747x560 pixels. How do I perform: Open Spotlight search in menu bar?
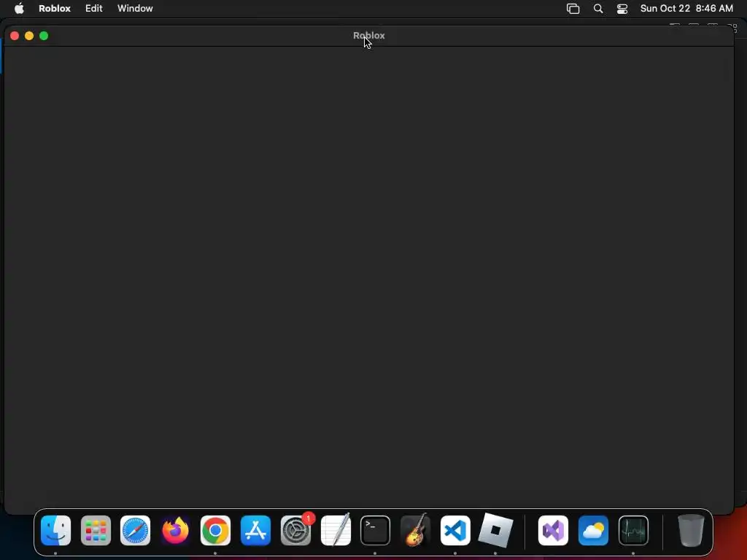click(x=598, y=9)
